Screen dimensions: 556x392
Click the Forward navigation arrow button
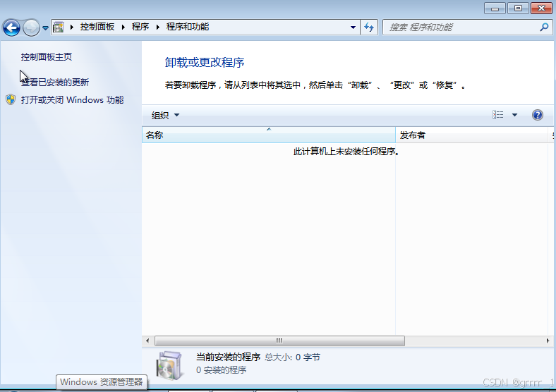pyautogui.click(x=31, y=27)
